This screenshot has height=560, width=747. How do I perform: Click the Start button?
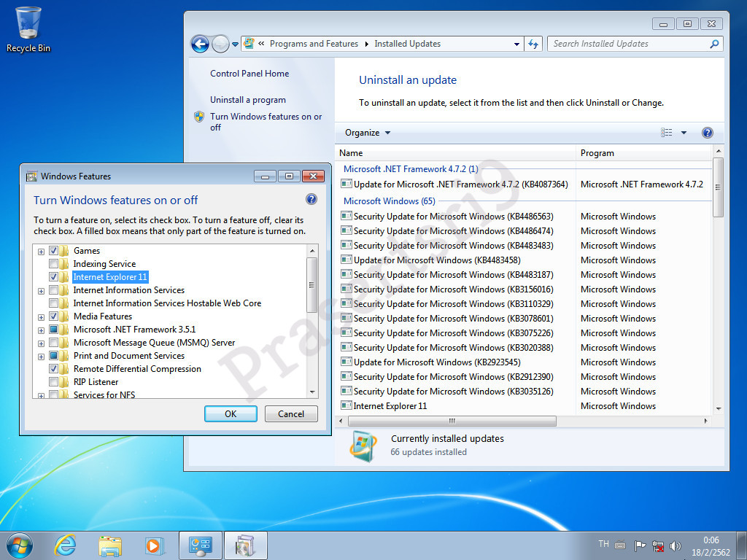[20, 545]
